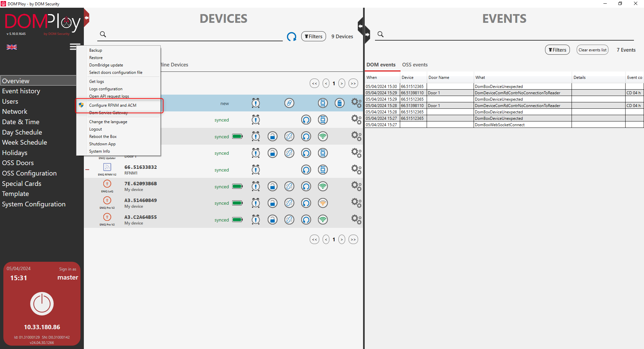The height and width of the screenshot is (349, 644).
Task: Switch to the DOM events tab
Action: click(381, 65)
